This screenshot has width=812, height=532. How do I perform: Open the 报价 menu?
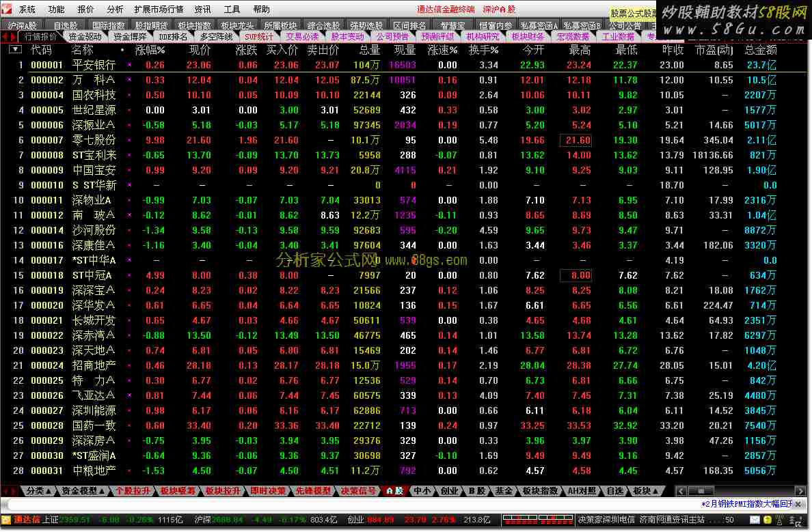tap(85, 10)
